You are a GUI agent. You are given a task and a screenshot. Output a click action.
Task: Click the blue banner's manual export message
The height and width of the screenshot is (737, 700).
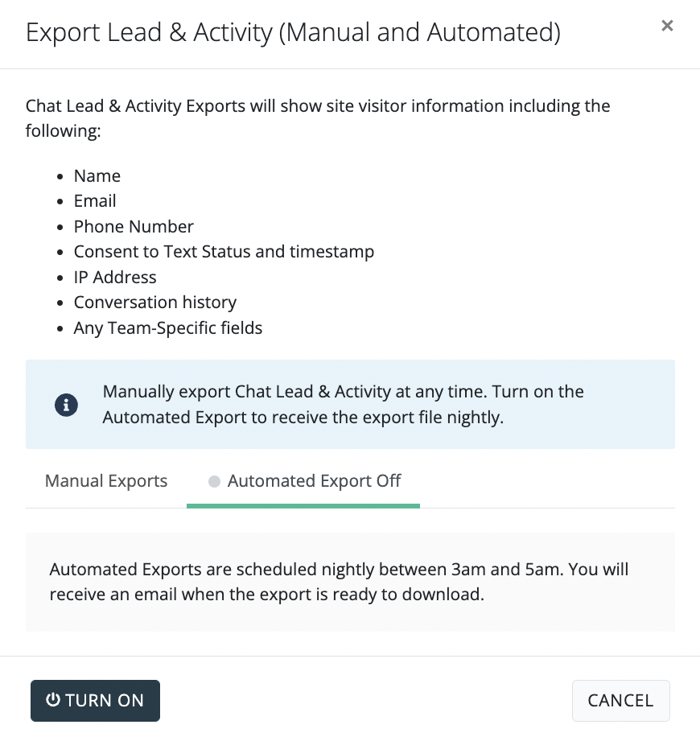click(x=344, y=405)
